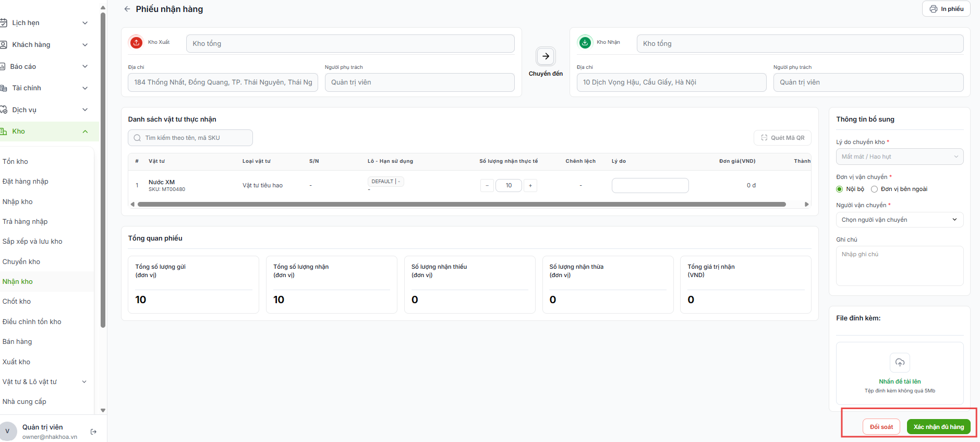980x442 pixels.
Task: Click the Ghi chú note textarea
Action: [900, 266]
